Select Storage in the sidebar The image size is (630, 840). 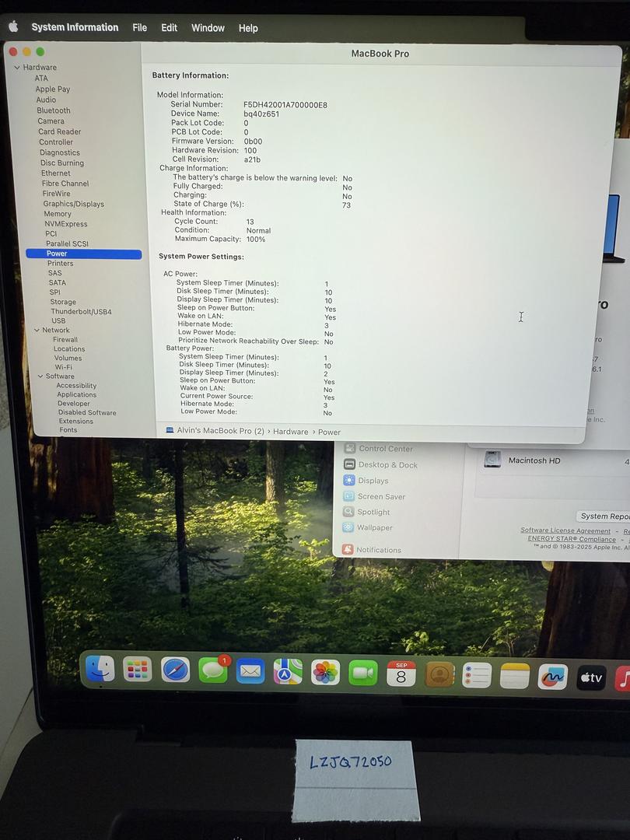[63, 302]
